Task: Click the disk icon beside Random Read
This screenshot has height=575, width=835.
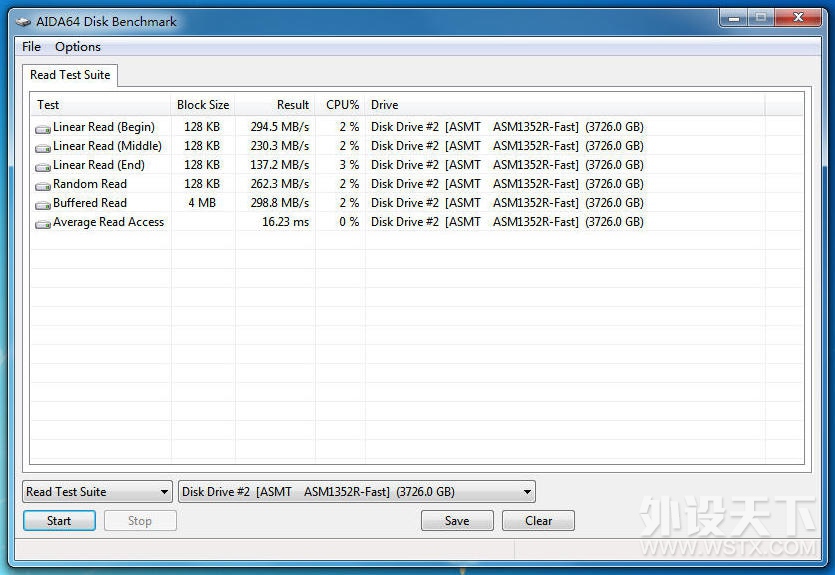Action: 43,186
